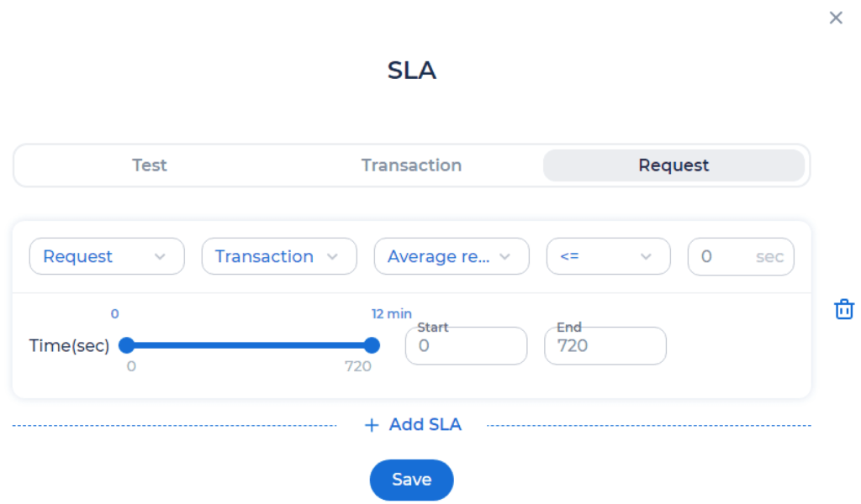Viewport: 861px width, 504px height.
Task: Open the Average response metric dropdown
Action: coord(451,256)
